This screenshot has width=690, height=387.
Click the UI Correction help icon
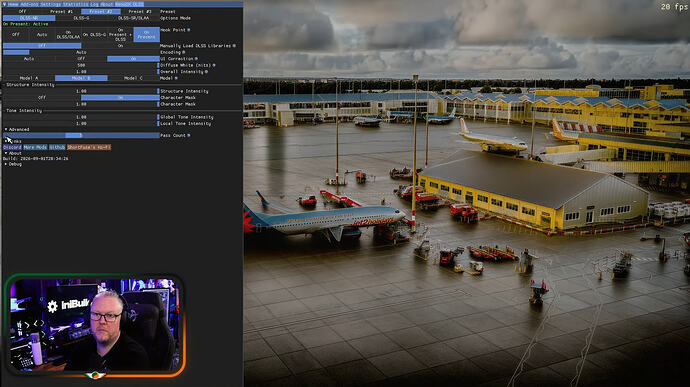tap(196, 59)
